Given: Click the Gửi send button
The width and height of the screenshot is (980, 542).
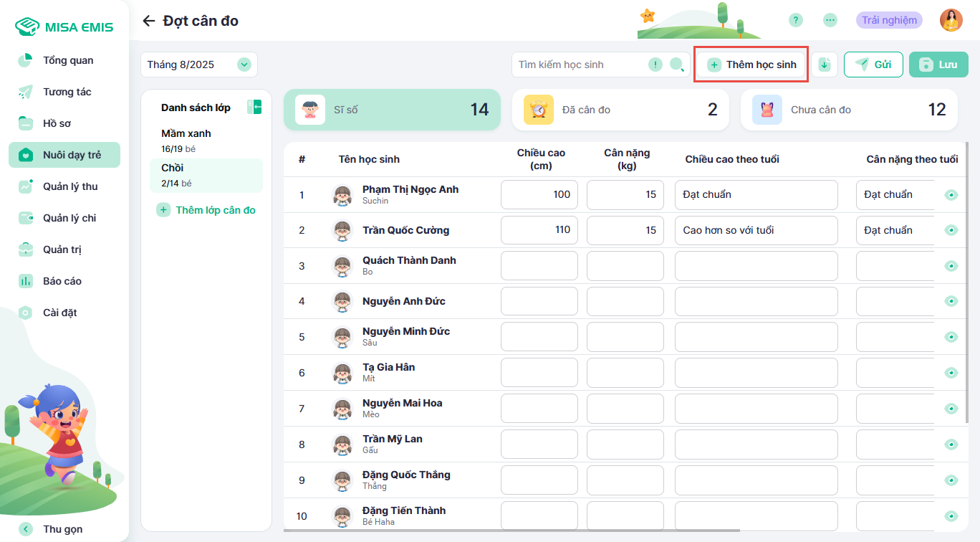Looking at the screenshot, I should (873, 65).
